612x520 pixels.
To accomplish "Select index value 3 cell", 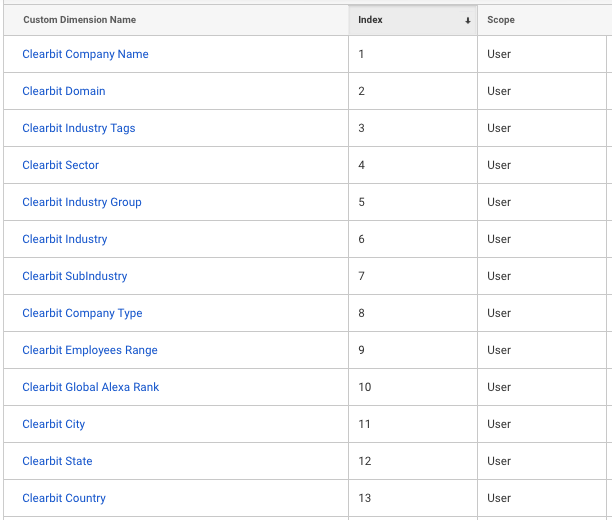I will click(x=413, y=128).
